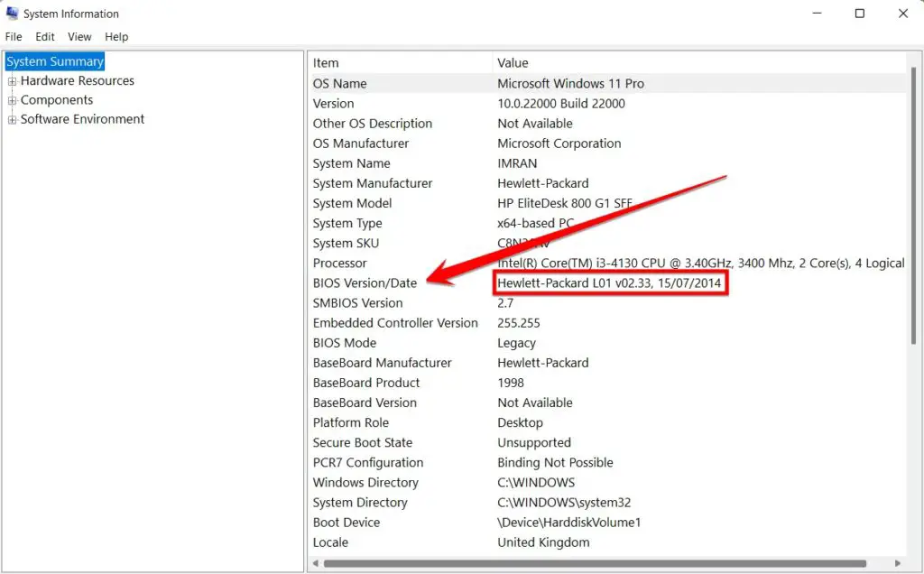Select the Boot Device row label
Image resolution: width=924 pixels, height=574 pixels.
pos(346,523)
